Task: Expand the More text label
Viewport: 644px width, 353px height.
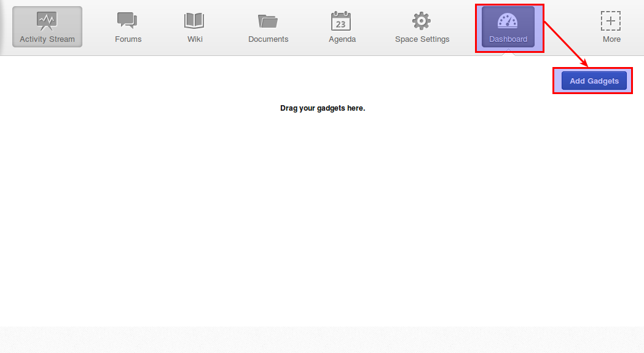Action: [x=611, y=39]
